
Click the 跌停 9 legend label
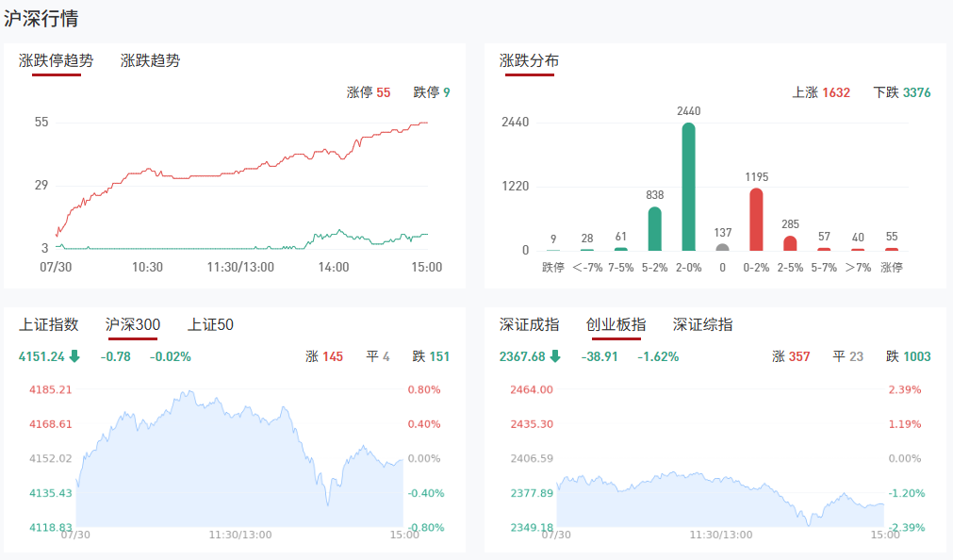432,92
